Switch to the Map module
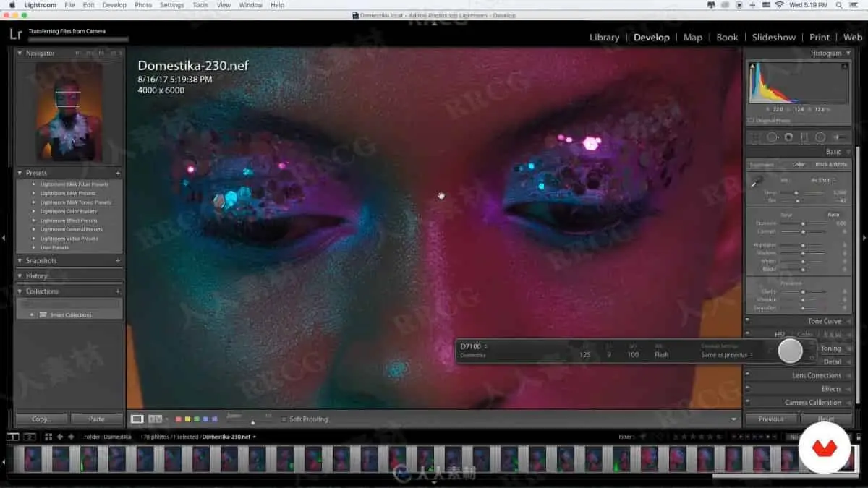 693,38
